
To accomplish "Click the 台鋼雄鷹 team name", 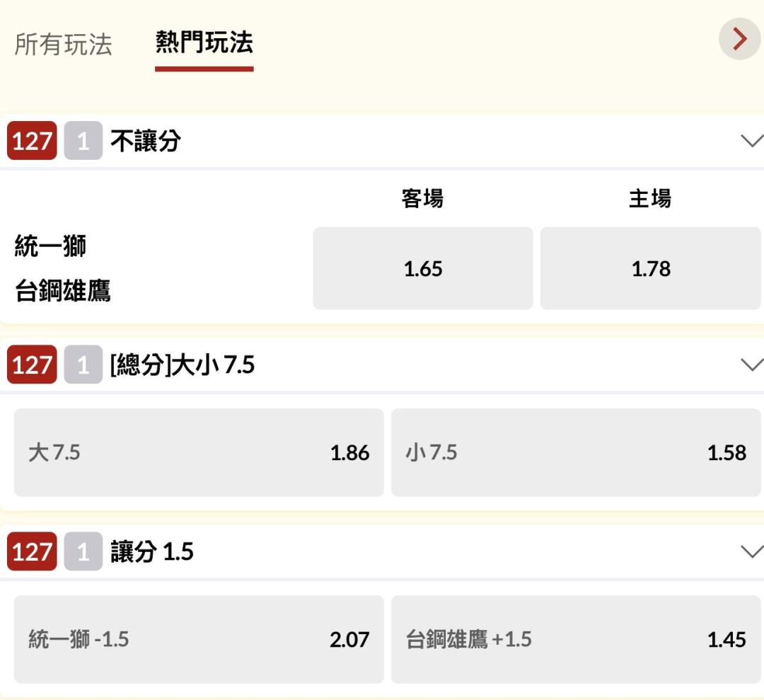I will [63, 290].
